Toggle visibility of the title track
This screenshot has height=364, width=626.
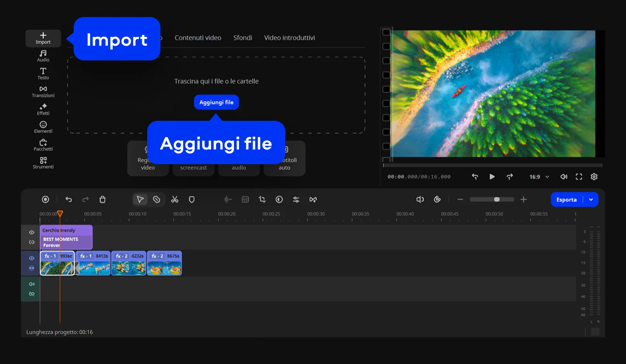click(x=32, y=232)
